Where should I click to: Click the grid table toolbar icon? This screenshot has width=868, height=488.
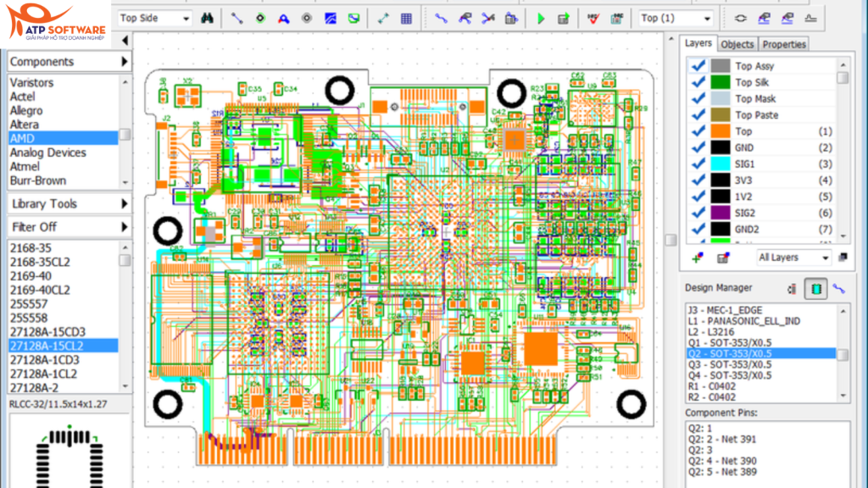pyautogui.click(x=406, y=18)
